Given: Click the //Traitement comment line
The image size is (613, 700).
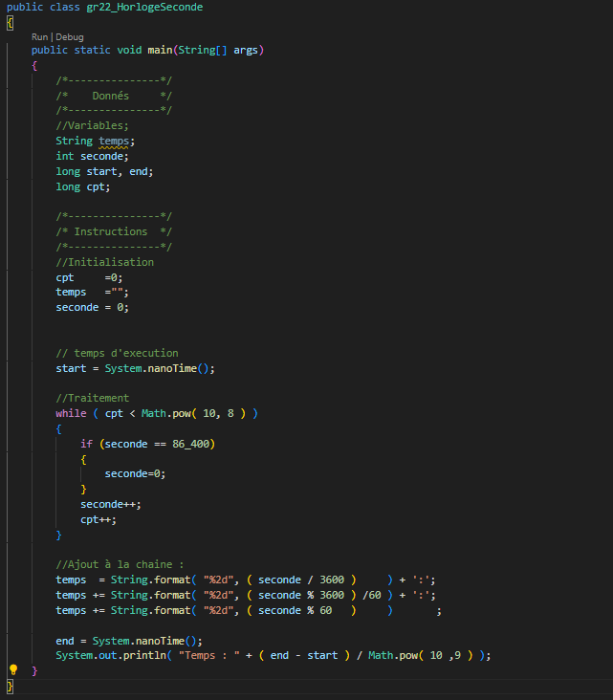Looking at the screenshot, I should click(92, 398).
